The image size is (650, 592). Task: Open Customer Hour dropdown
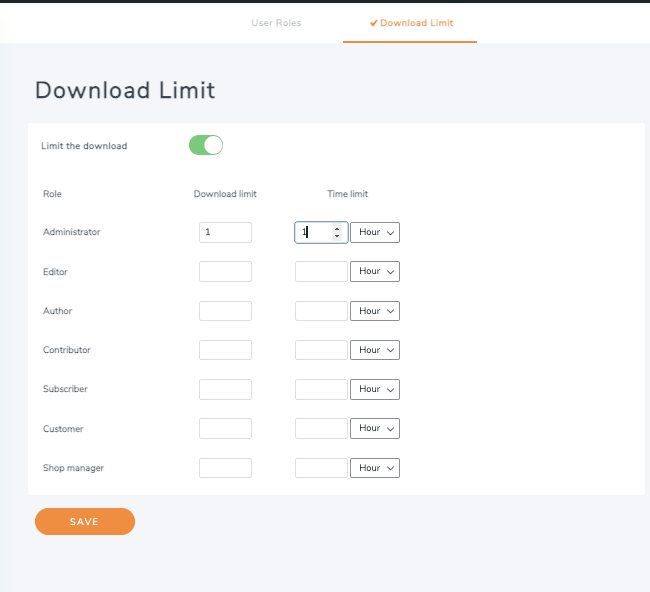click(375, 428)
